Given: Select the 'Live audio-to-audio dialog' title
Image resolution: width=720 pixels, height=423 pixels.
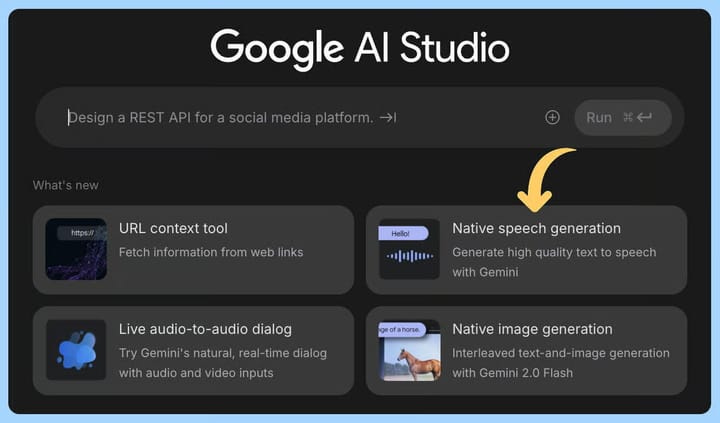Looking at the screenshot, I should 205,329.
